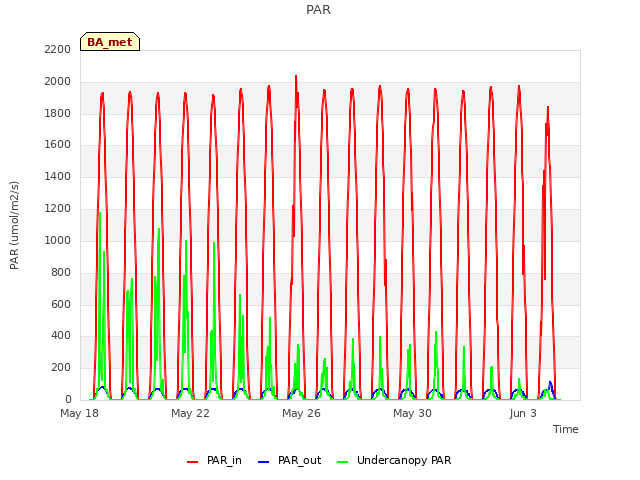
Task: Click the 200 y-axis tick label
Action: (61, 368)
